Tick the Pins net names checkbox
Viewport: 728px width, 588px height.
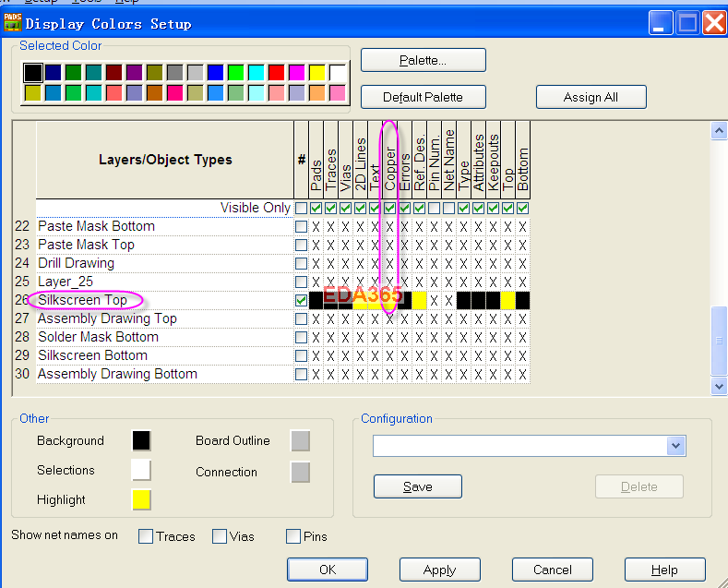pos(293,536)
